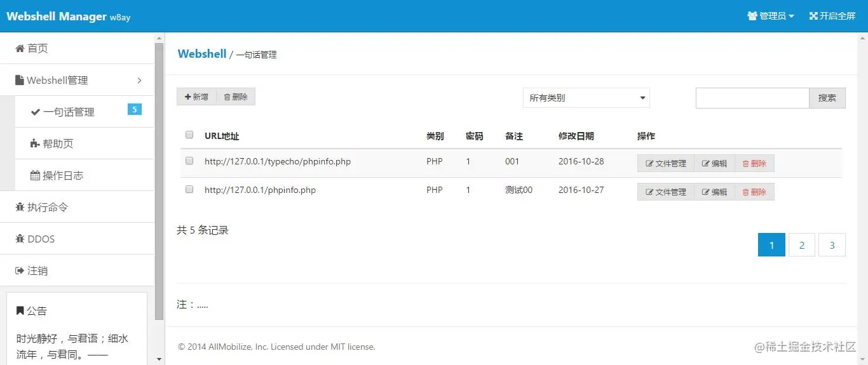Click the pencil icon on 编辑 for typecho row

click(705, 163)
